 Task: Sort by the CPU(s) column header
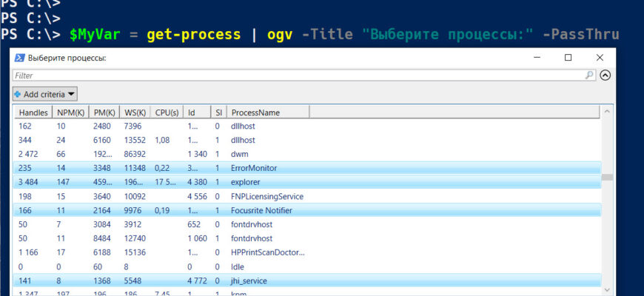pos(167,112)
